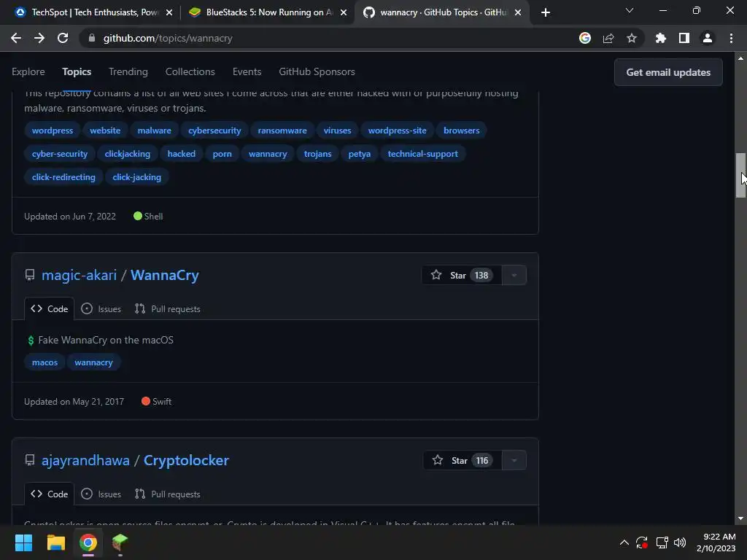Open Chrome three-dot menu
This screenshot has height=560, width=747.
click(x=731, y=38)
